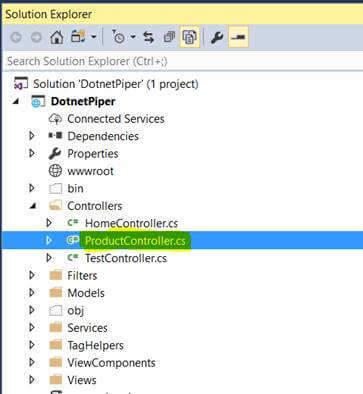Expand TestController.cs node
This screenshot has height=394, width=363.
(x=49, y=258)
